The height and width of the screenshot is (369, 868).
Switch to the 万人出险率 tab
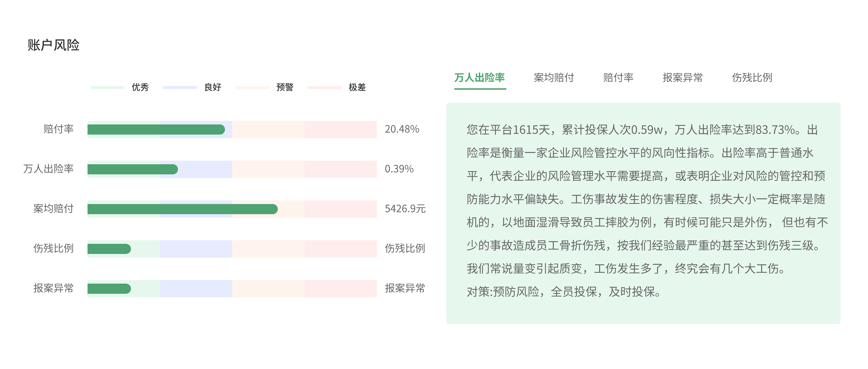click(480, 77)
